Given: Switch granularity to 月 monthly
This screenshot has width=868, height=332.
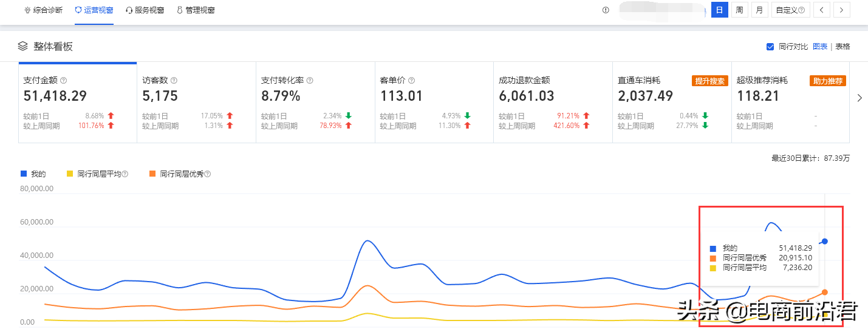Looking at the screenshot, I should (759, 10).
